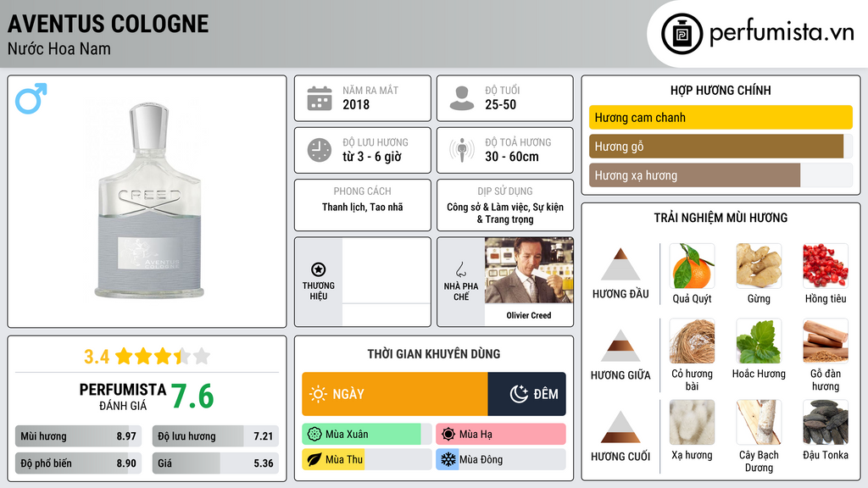Viewport: 868px width, 488px height.
Task: Click the Hương cuối pyramid icon
Action: pyautogui.click(x=620, y=427)
